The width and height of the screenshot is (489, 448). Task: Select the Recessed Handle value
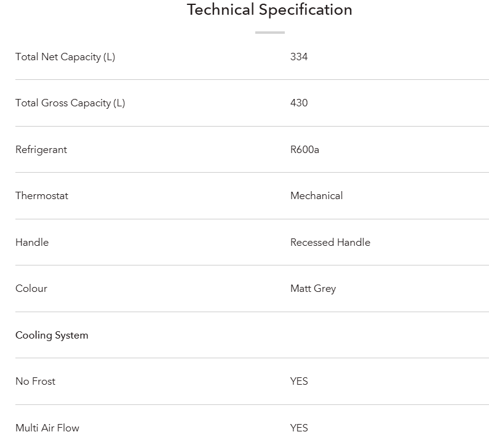pos(330,243)
